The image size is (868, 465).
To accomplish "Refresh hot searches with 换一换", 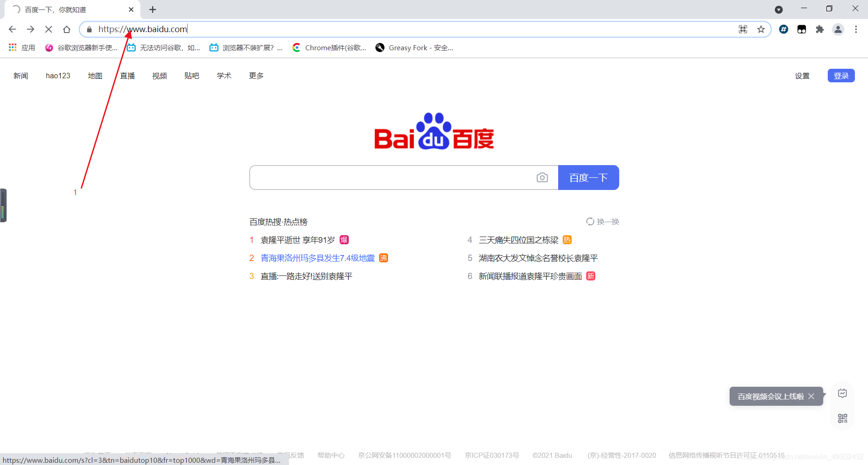I will (602, 222).
